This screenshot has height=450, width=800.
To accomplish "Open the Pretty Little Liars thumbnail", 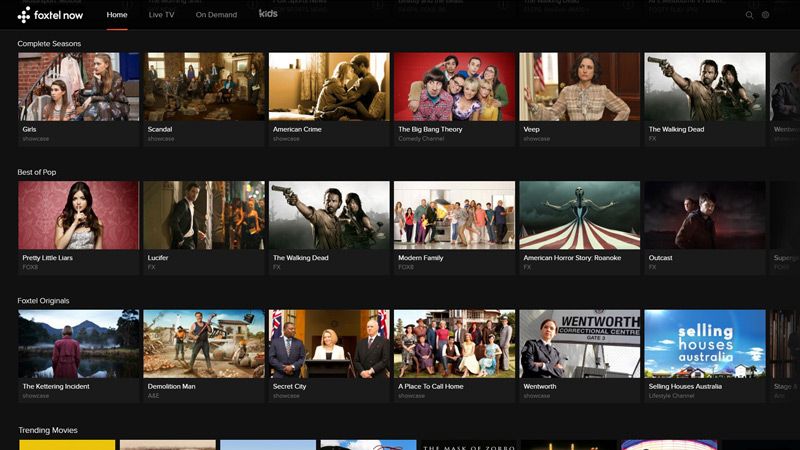I will [x=79, y=215].
